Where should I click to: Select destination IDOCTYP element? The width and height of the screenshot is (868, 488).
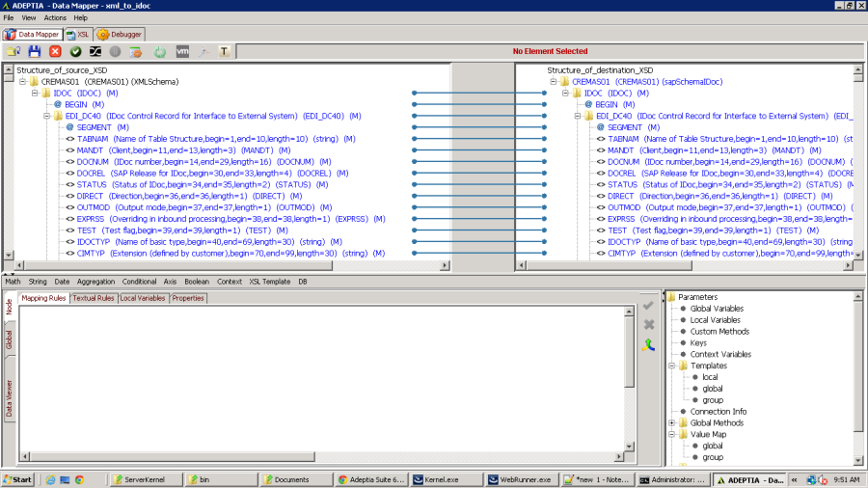click(x=725, y=242)
